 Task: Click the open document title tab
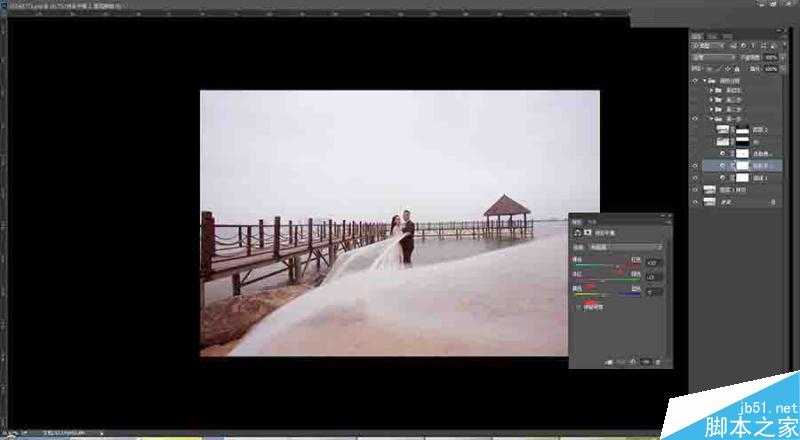tap(60, 4)
